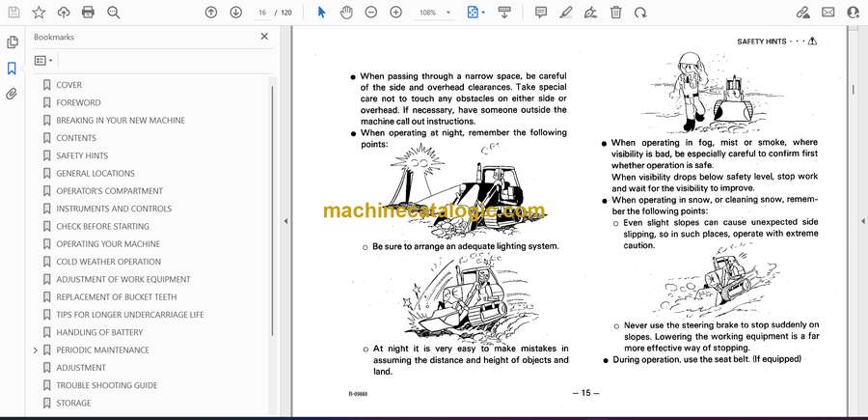Go to SAFETY HINTS bookmark
The height and width of the screenshot is (420, 868).
tap(82, 155)
